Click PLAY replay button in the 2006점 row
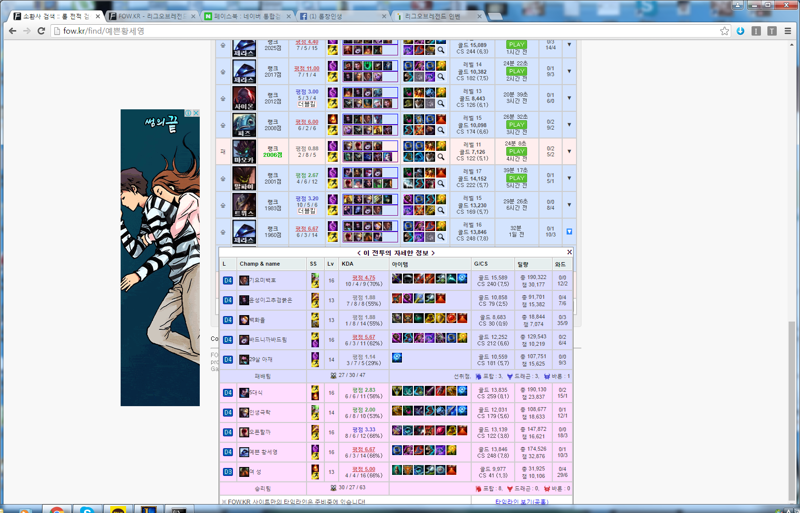The width and height of the screenshot is (800, 513). pos(516,152)
